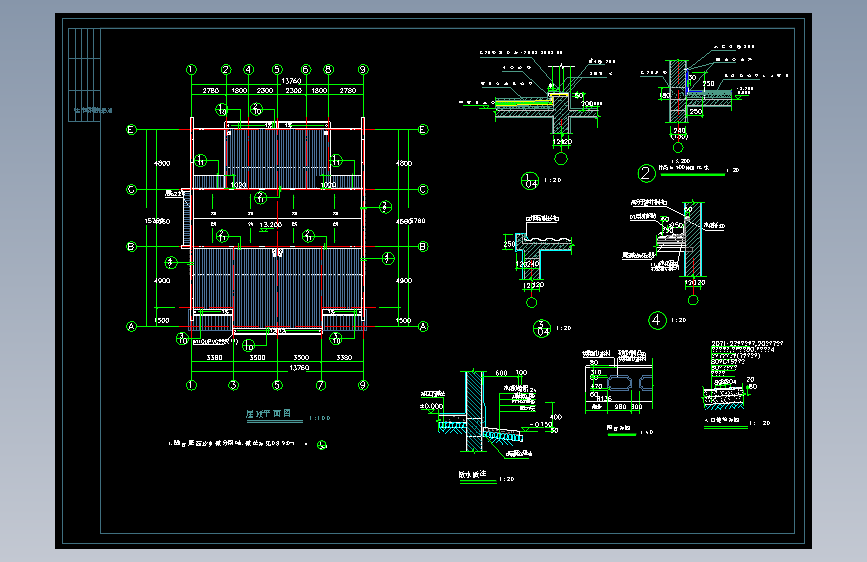Click axis bubble E left of the plan
The width and height of the screenshot is (867, 562).
point(131,129)
